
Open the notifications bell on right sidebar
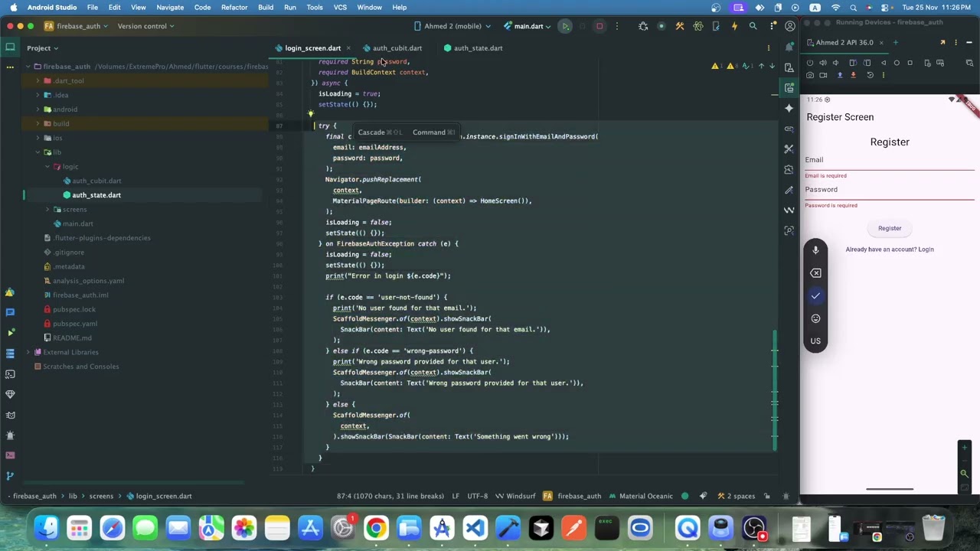click(x=789, y=47)
